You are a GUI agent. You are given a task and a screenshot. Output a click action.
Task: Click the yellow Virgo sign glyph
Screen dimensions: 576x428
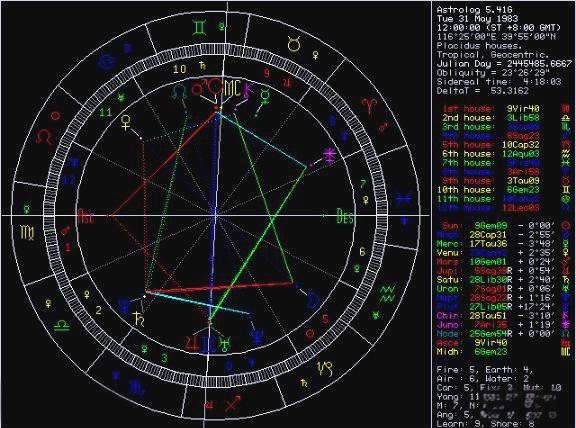(28, 233)
